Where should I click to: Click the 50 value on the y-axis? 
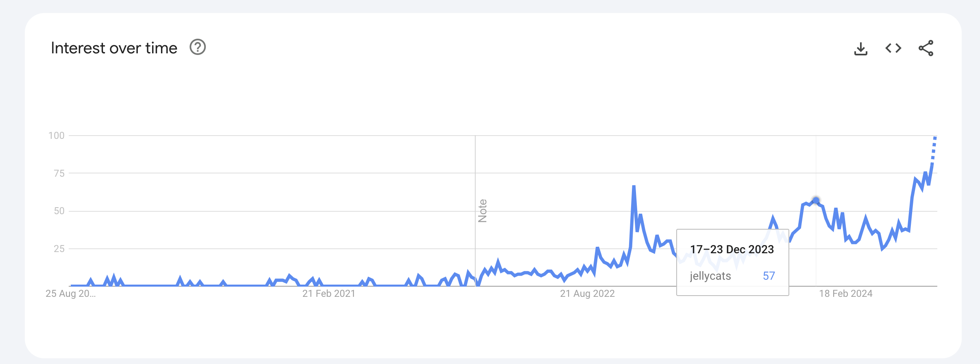(x=59, y=211)
